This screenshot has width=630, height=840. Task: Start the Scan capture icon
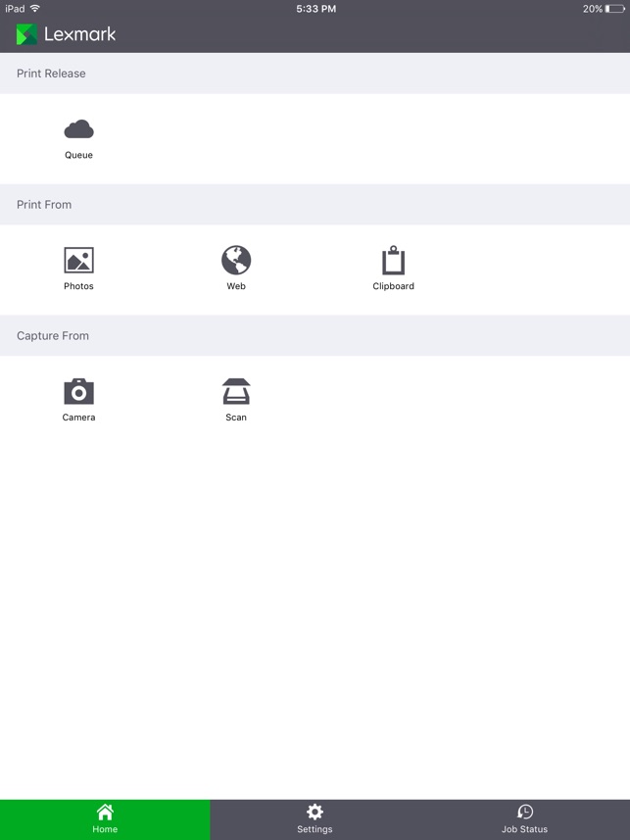(x=236, y=392)
